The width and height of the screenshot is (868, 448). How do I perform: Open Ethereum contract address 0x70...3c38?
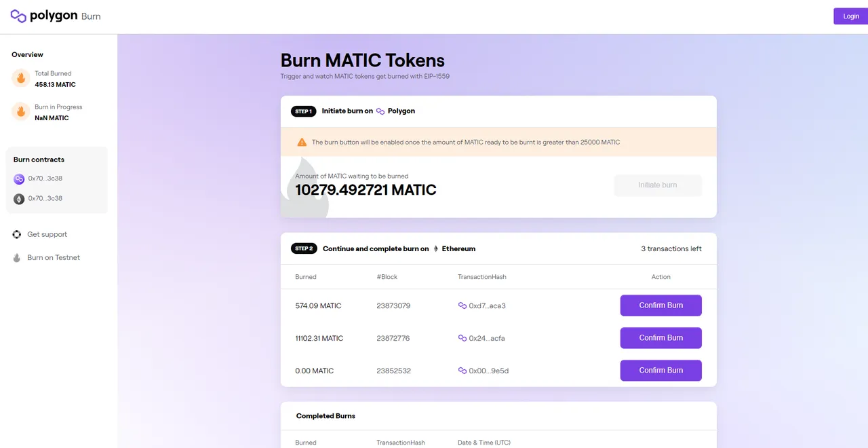pyautogui.click(x=45, y=199)
